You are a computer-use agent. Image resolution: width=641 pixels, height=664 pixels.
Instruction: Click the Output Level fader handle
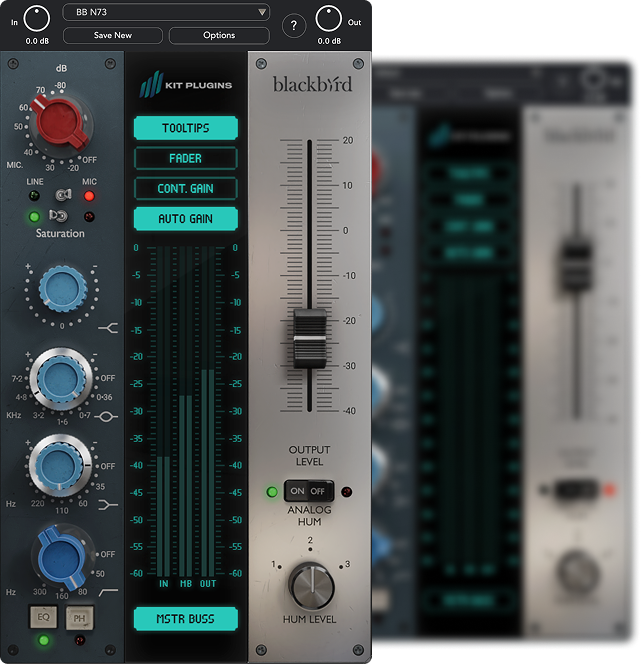(x=310, y=338)
